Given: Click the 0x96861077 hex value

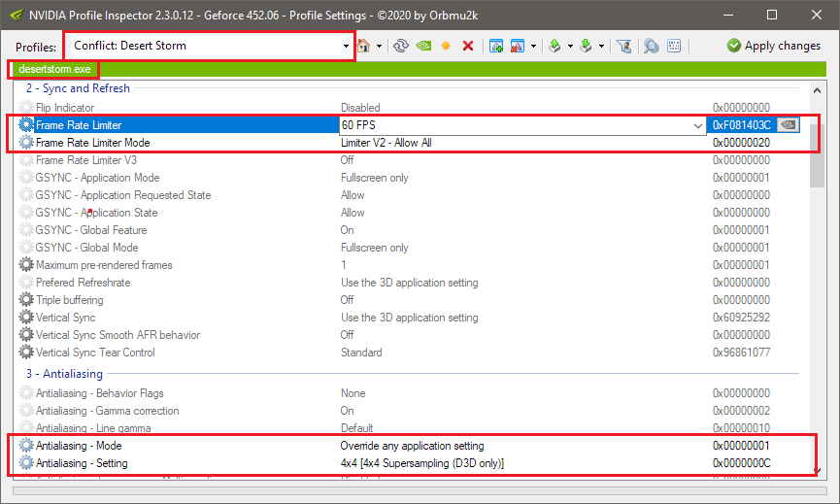Looking at the screenshot, I should (741, 353).
